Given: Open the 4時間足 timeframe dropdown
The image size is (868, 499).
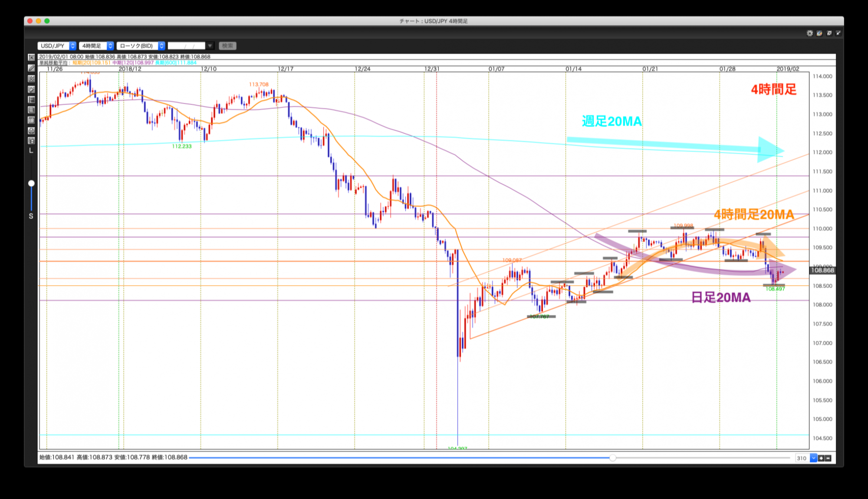Looking at the screenshot, I should (96, 46).
